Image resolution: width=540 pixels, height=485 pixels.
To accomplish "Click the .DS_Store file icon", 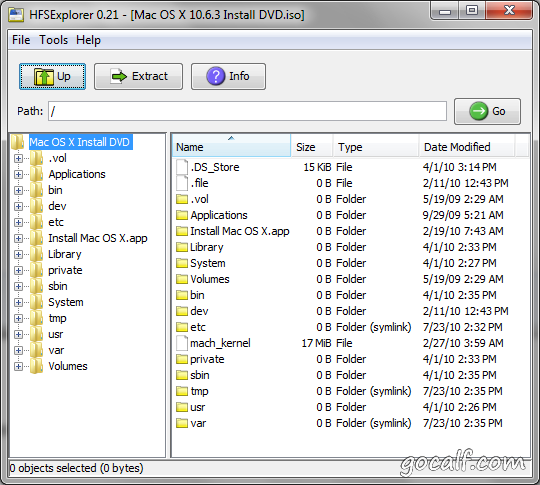I will click(182, 167).
